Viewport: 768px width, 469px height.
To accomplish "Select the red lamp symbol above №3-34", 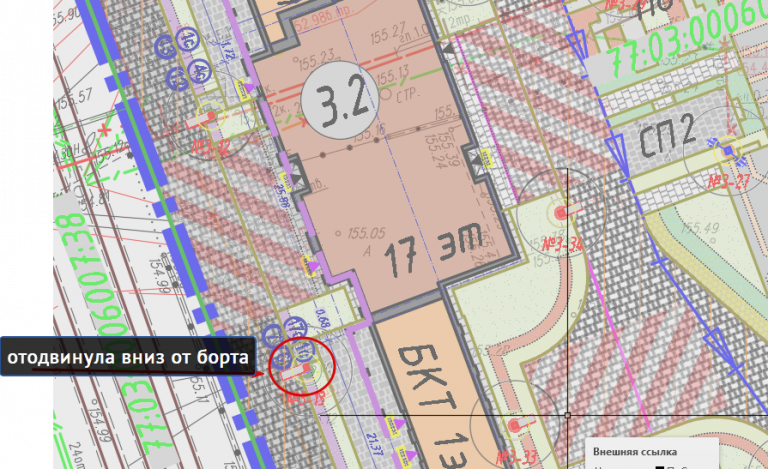I will (x=567, y=211).
